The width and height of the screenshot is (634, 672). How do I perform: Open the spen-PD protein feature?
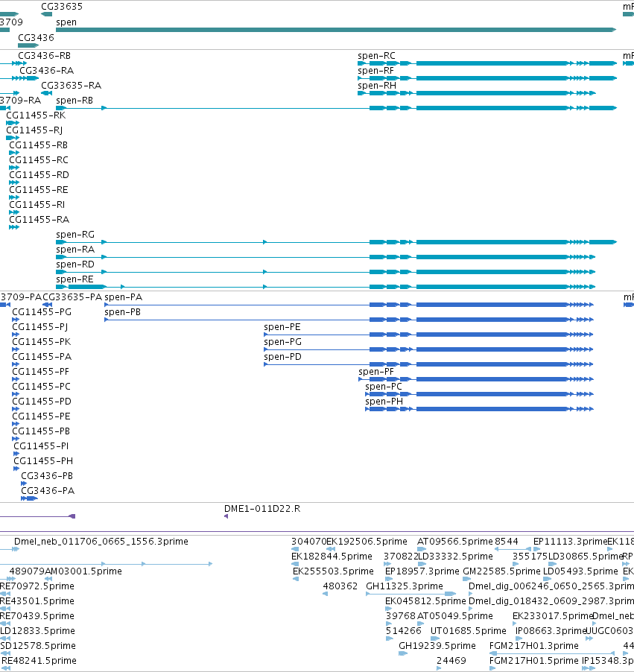(428, 364)
